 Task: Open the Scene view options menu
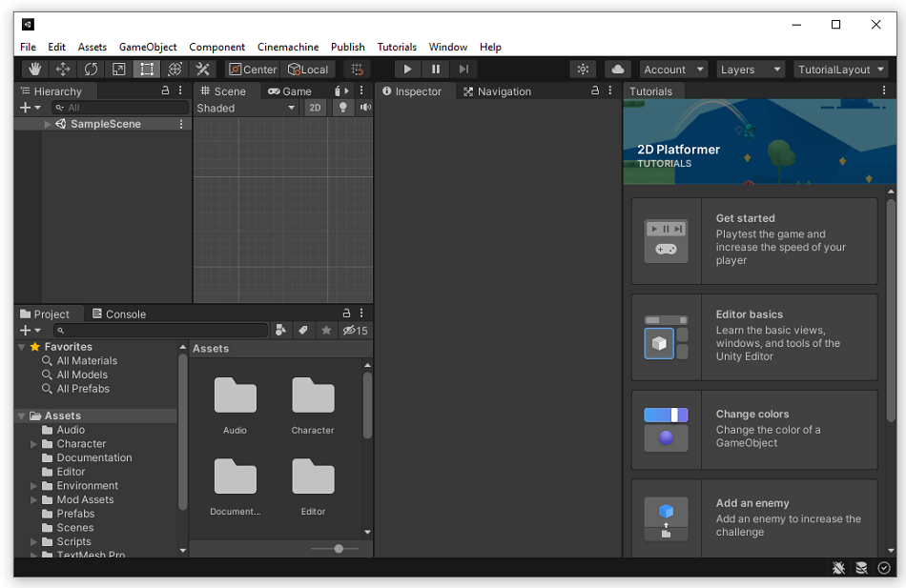click(361, 91)
